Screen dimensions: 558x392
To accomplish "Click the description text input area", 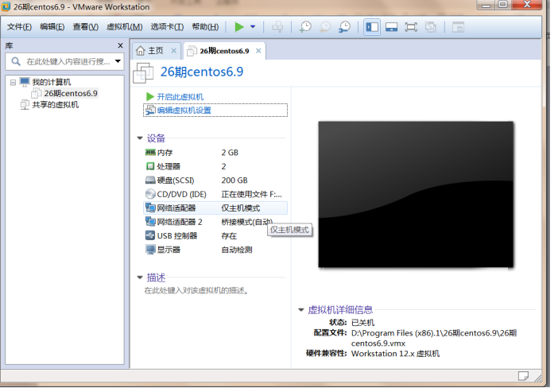I will coord(196,290).
